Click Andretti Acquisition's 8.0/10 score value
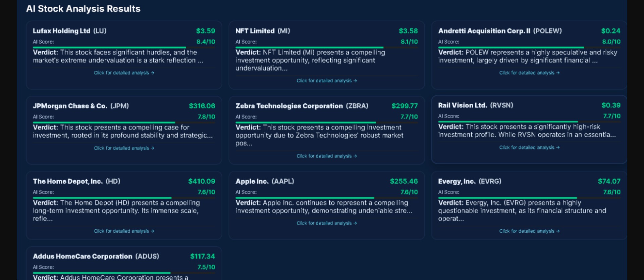The width and height of the screenshot is (644, 280). point(611,42)
